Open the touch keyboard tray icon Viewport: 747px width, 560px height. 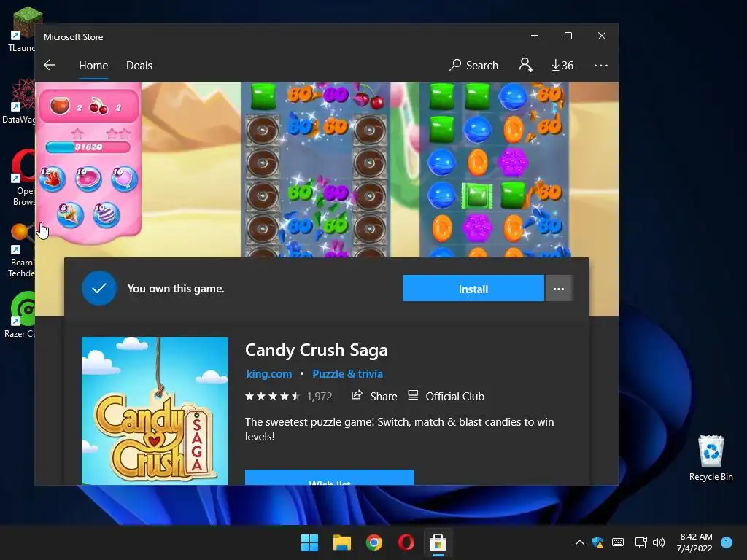click(x=618, y=542)
